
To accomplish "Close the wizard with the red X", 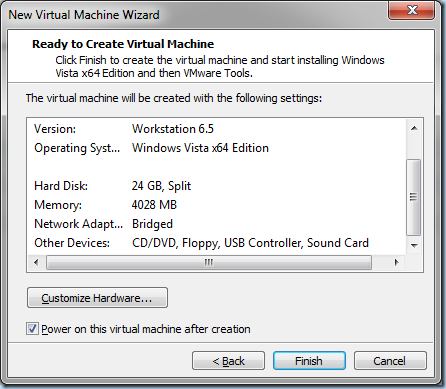I will point(412,10).
